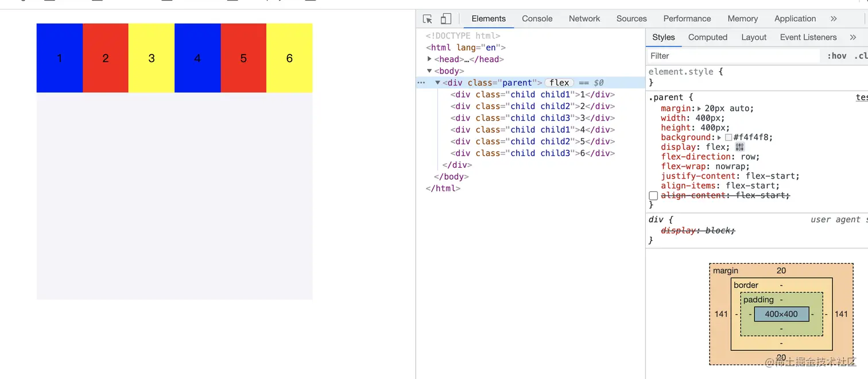The height and width of the screenshot is (379, 868).
Task: Toggle the device toolbar icon
Action: [x=446, y=19]
